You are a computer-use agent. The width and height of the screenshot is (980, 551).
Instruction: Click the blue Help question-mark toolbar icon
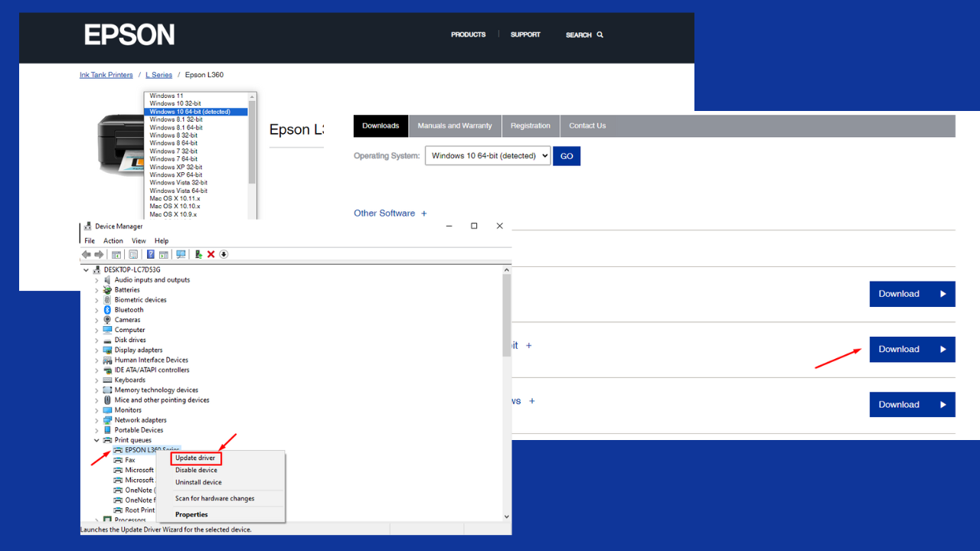coord(151,254)
